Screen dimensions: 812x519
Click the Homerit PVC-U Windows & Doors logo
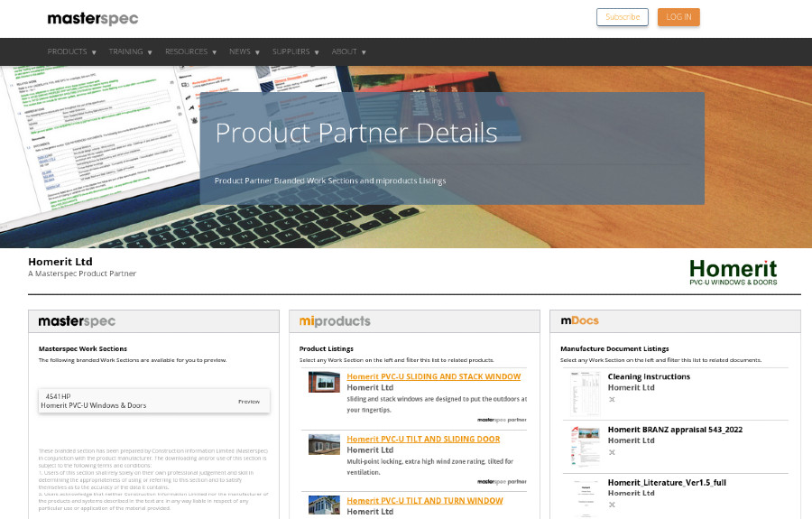pos(733,272)
